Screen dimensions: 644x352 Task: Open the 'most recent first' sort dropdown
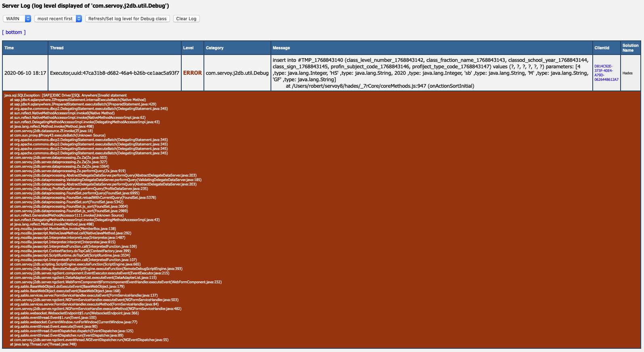[58, 19]
